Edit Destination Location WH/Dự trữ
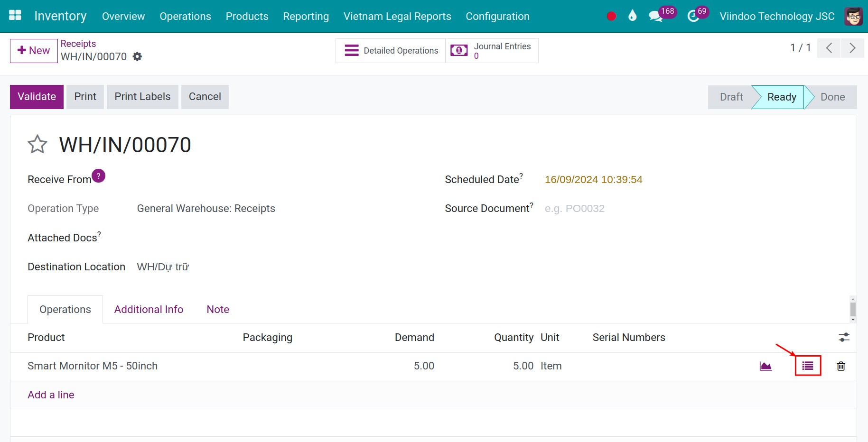The height and width of the screenshot is (442, 868). coord(163,267)
